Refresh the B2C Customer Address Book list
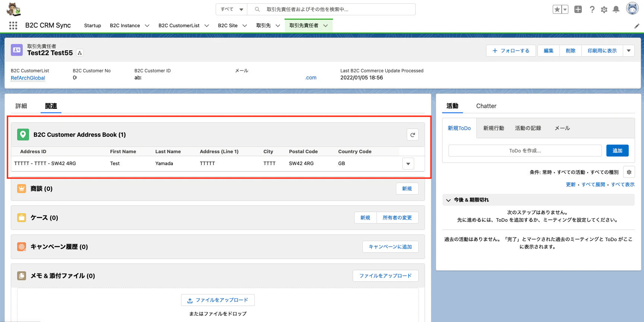 pyautogui.click(x=413, y=135)
